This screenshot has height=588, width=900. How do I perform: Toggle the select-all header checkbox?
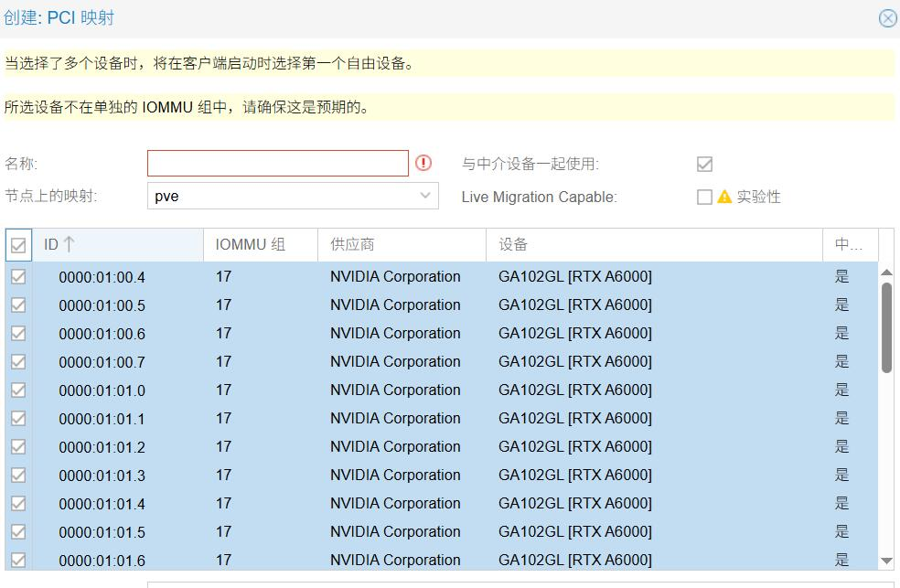[x=18, y=245]
